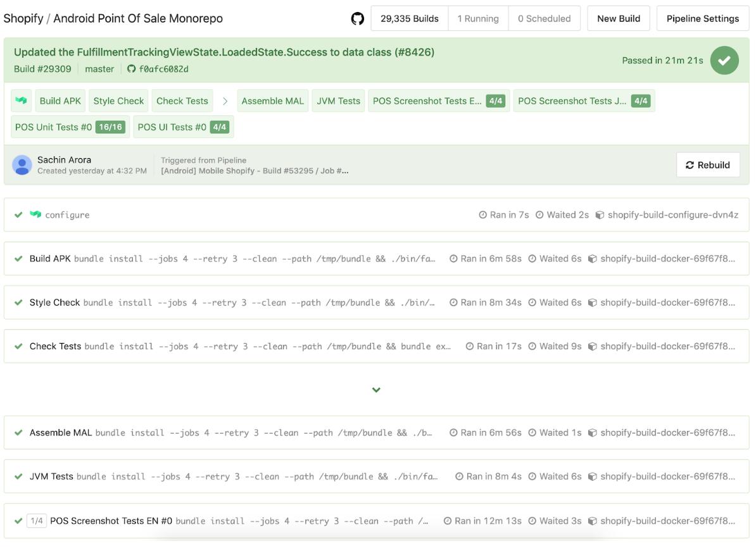Viewport: 756px width, 548px height.
Task: Open the Build #29309 link
Action: [42, 69]
